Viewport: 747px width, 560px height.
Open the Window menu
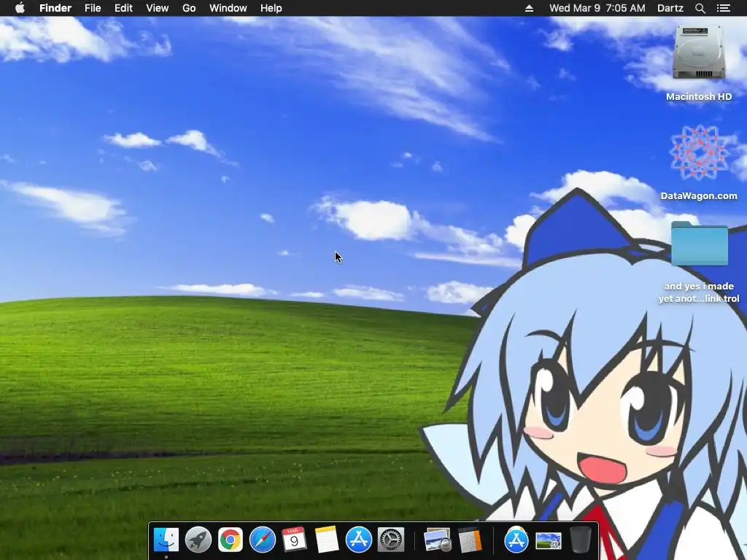[228, 8]
